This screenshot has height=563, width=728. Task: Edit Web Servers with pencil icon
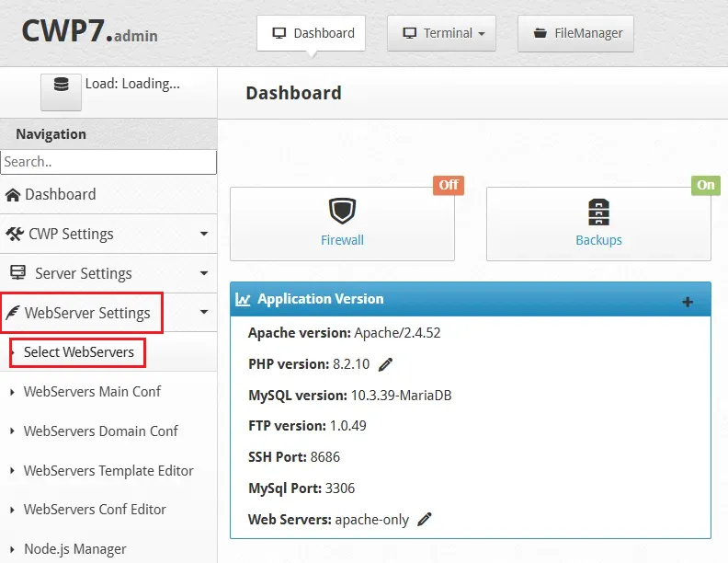coord(425,520)
